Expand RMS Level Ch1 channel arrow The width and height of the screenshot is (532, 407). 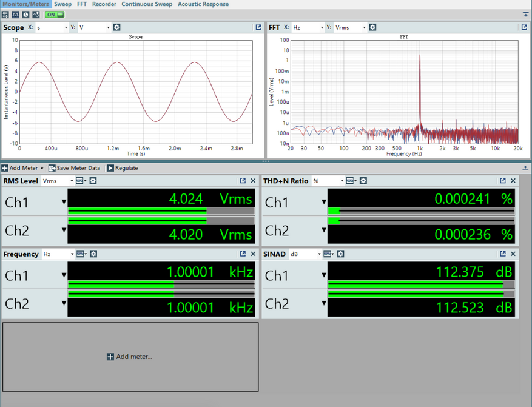[64, 203]
